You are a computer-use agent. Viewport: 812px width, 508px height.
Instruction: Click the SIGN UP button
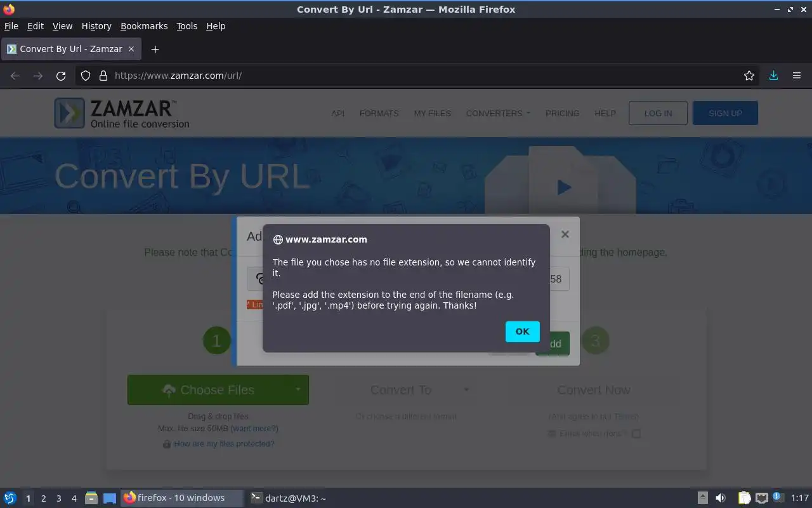pyautogui.click(x=725, y=113)
